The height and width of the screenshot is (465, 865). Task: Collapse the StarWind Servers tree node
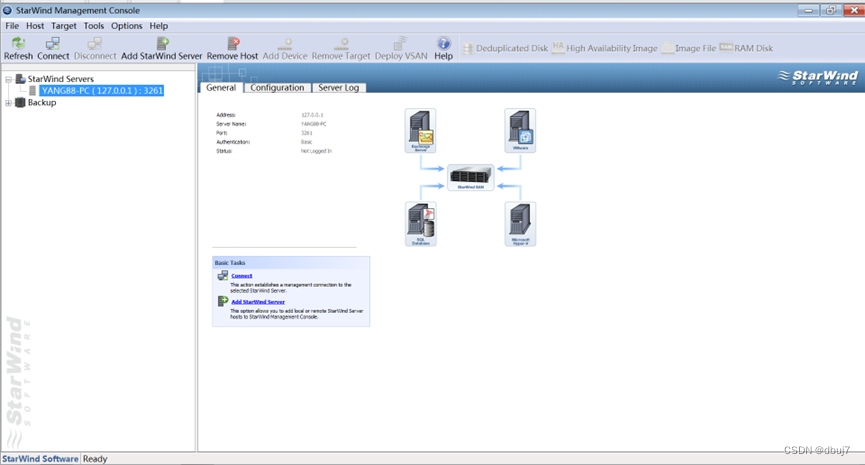[8, 79]
